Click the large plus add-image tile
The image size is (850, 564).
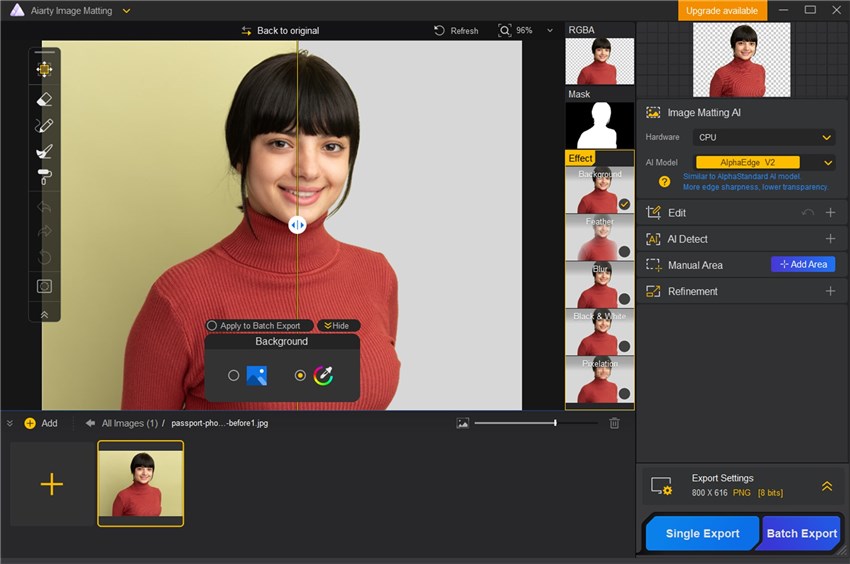[x=51, y=484]
